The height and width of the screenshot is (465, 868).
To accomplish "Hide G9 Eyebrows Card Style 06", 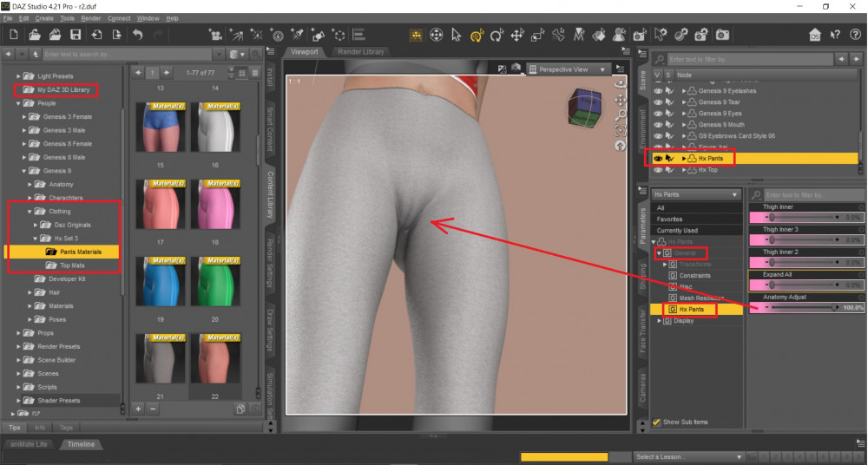I will pyautogui.click(x=658, y=135).
